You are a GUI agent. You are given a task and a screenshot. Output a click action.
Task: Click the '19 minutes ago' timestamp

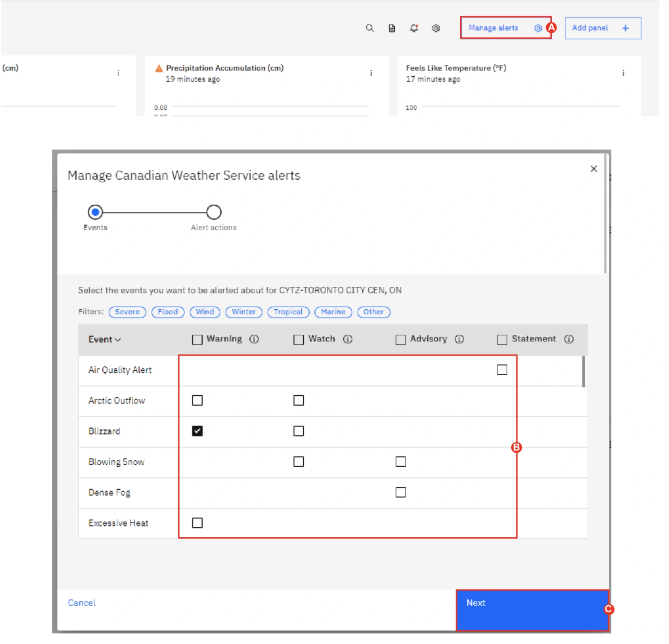pyautogui.click(x=193, y=79)
